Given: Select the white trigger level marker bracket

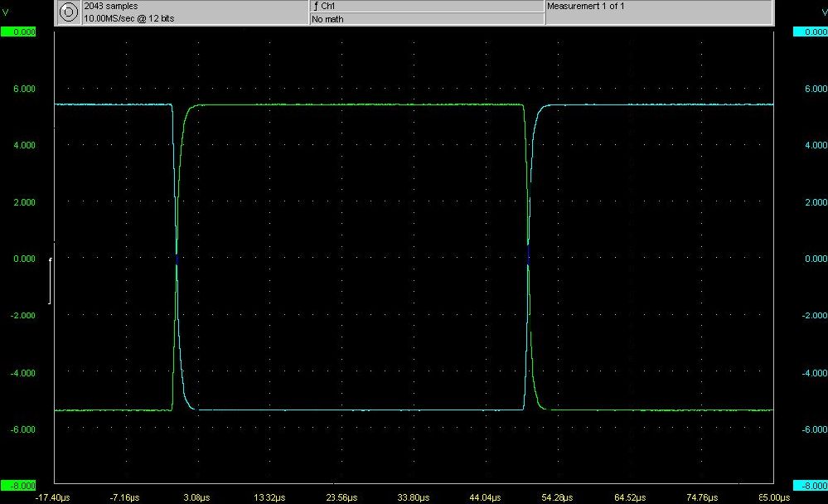Looking at the screenshot, I should pos(51,281).
